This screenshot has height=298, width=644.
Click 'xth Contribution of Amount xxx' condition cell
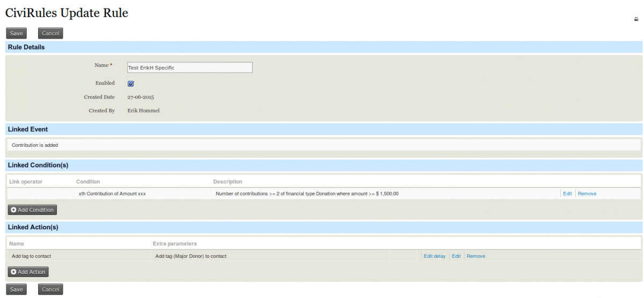(112, 193)
